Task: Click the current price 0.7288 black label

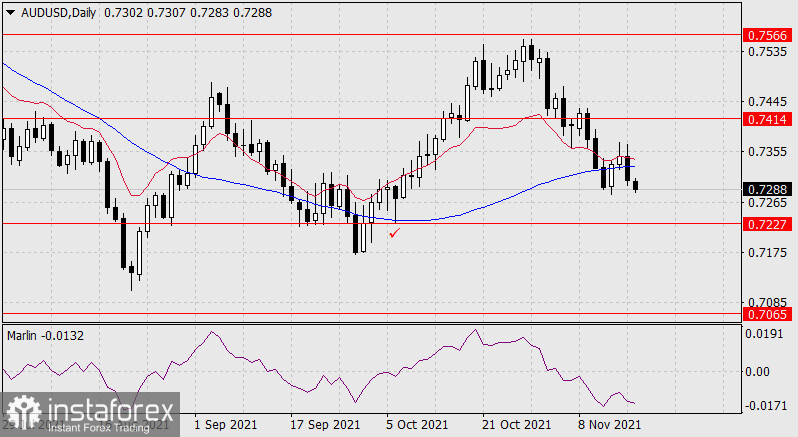Action: tap(767, 188)
